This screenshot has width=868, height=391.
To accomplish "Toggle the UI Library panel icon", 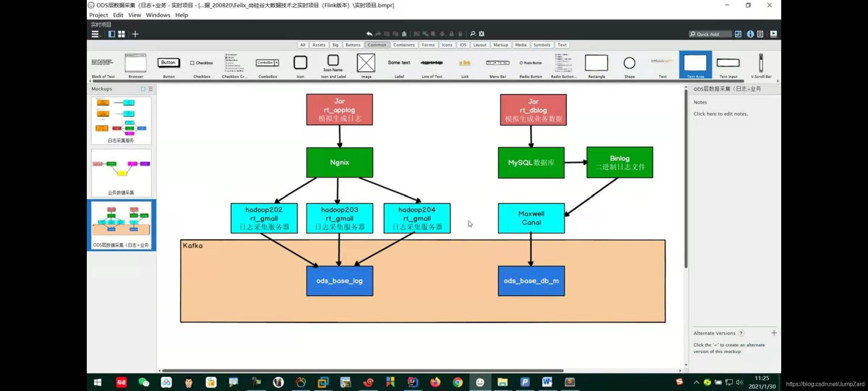I will pyautogui.click(x=738, y=34).
